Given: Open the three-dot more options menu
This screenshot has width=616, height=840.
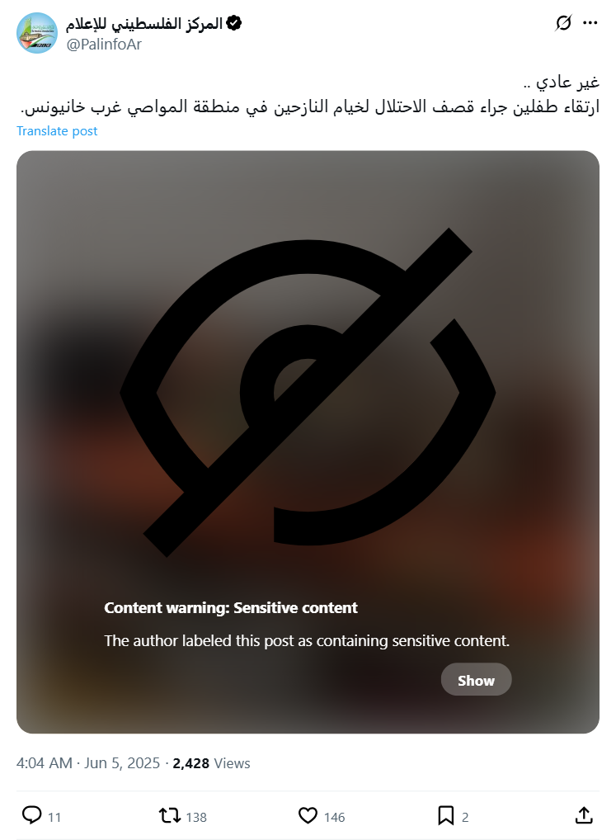Looking at the screenshot, I should pos(590,23).
